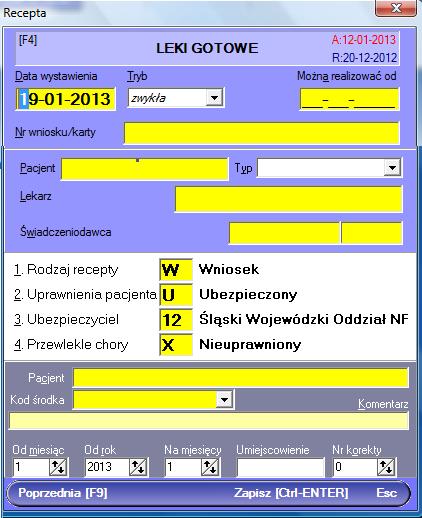Viewport: 422px width, 518px height.
Task: Click the Nr wniosku/karty label
Action: tap(55, 132)
